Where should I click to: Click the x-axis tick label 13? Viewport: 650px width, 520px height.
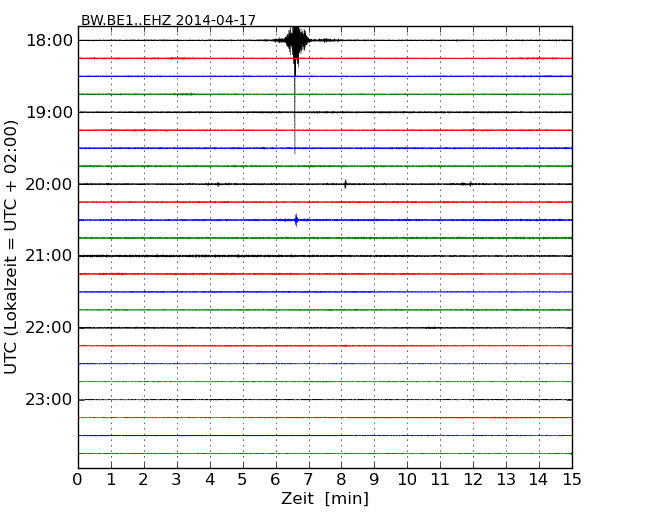[x=506, y=479]
